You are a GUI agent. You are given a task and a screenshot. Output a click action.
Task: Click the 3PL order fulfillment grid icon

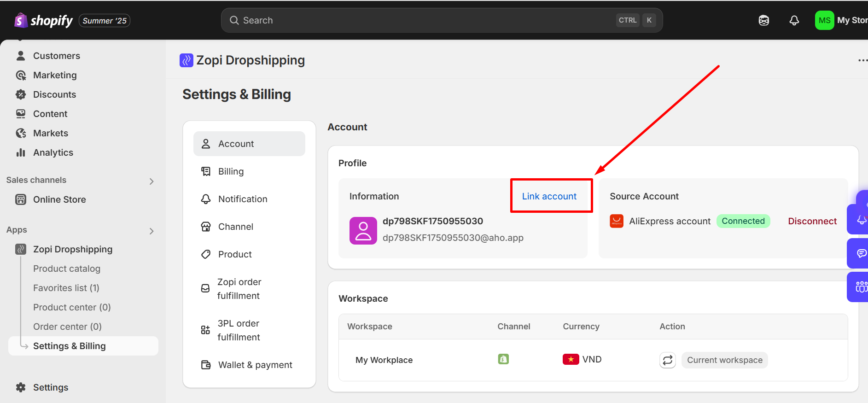pyautogui.click(x=205, y=330)
